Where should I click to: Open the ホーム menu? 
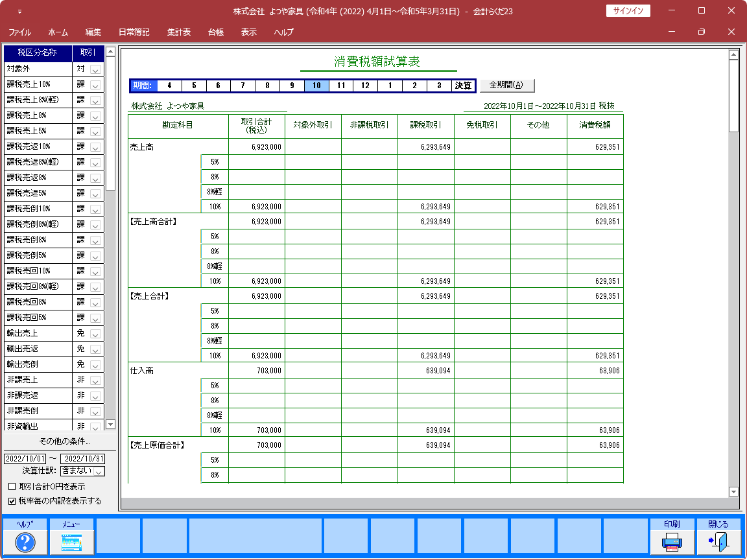tap(58, 32)
